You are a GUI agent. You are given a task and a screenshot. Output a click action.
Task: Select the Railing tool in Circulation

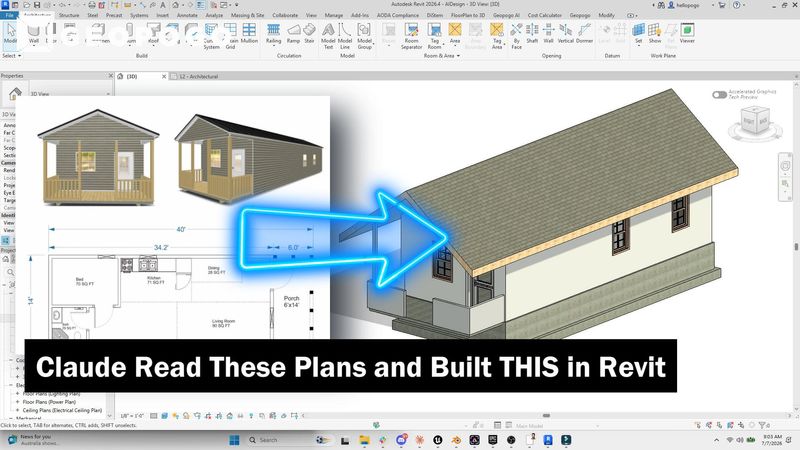[x=273, y=33]
